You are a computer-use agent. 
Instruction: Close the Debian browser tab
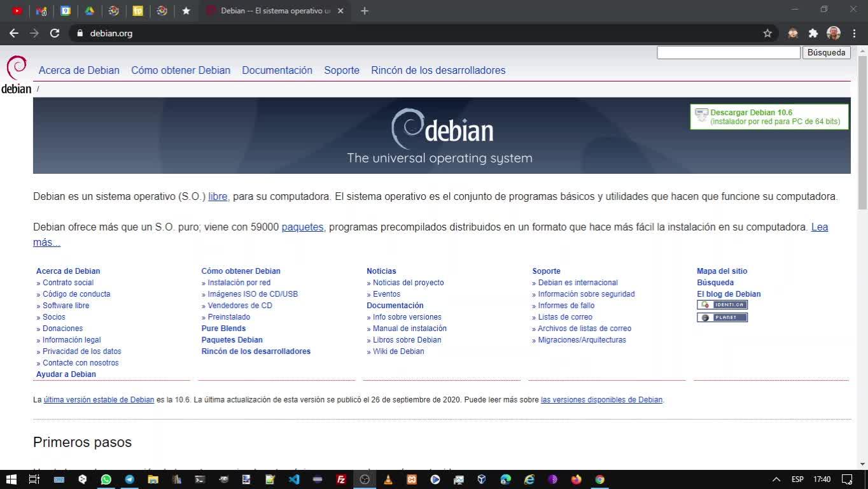point(340,11)
